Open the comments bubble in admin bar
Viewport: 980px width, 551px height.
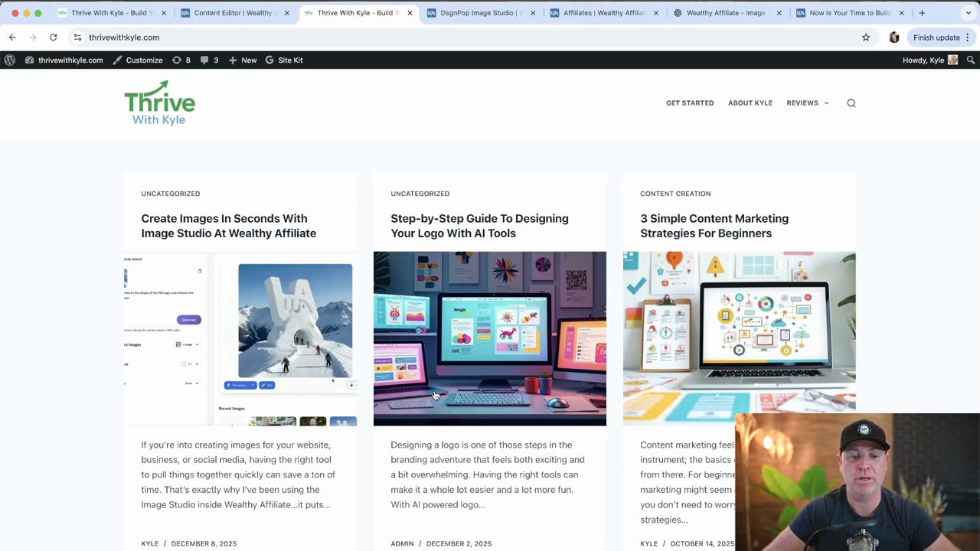click(x=209, y=60)
